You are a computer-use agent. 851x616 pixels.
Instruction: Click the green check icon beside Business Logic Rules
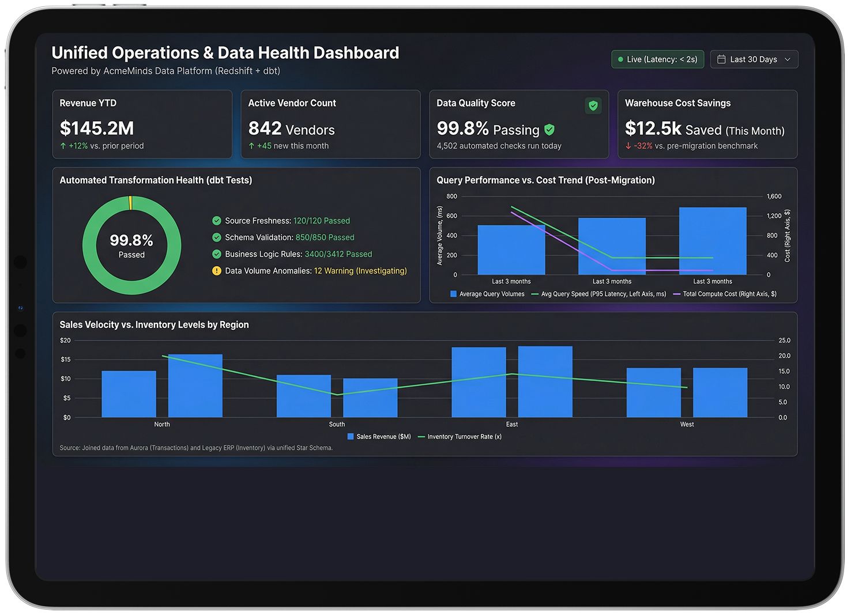coord(217,254)
